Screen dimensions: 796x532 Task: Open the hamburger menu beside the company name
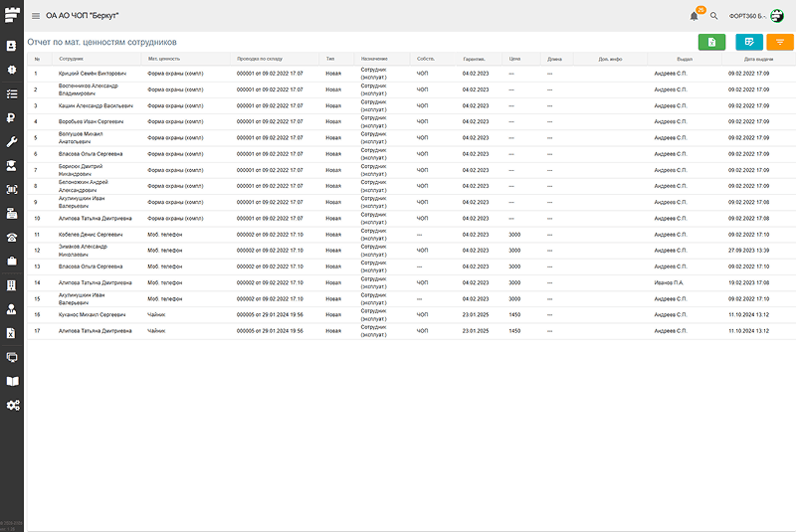point(36,16)
